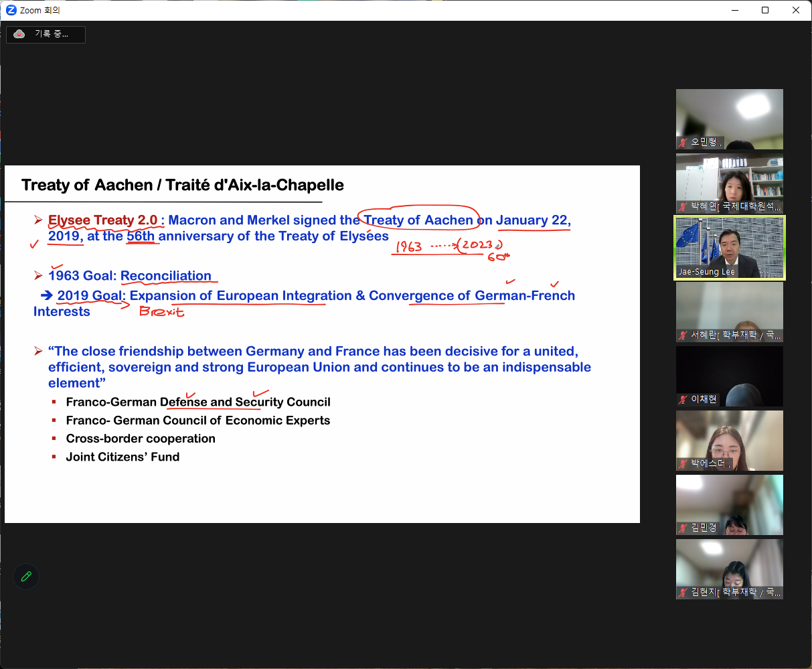
Task: Click the Jae-Seung Lee name label
Action: 707,272
